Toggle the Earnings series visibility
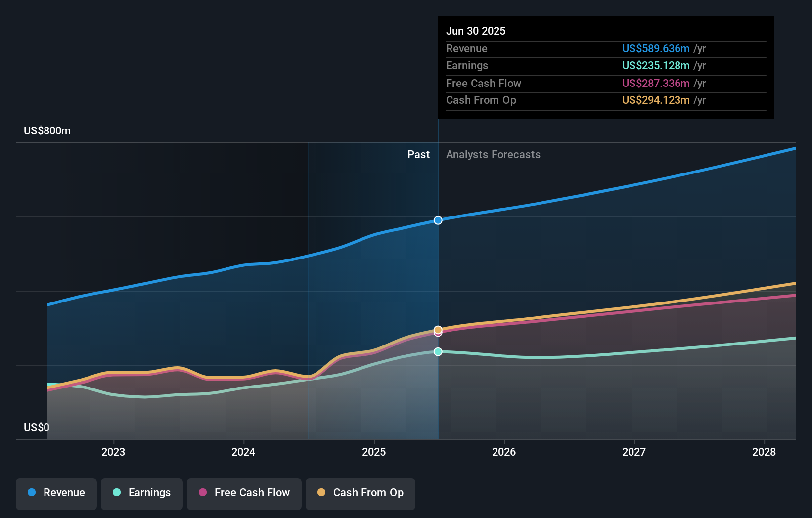The image size is (812, 518). pyautogui.click(x=142, y=494)
